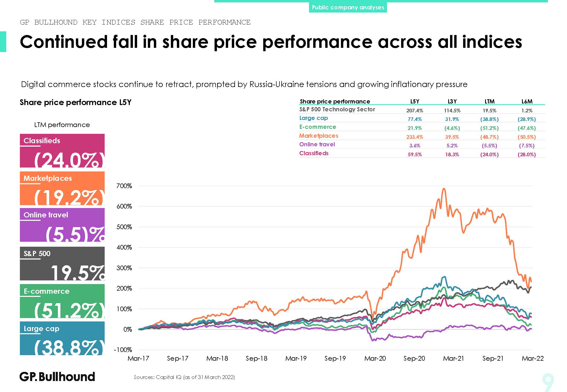Select the S&P 500 Technology Sector row label
The width and height of the screenshot is (567, 392).
point(337,109)
